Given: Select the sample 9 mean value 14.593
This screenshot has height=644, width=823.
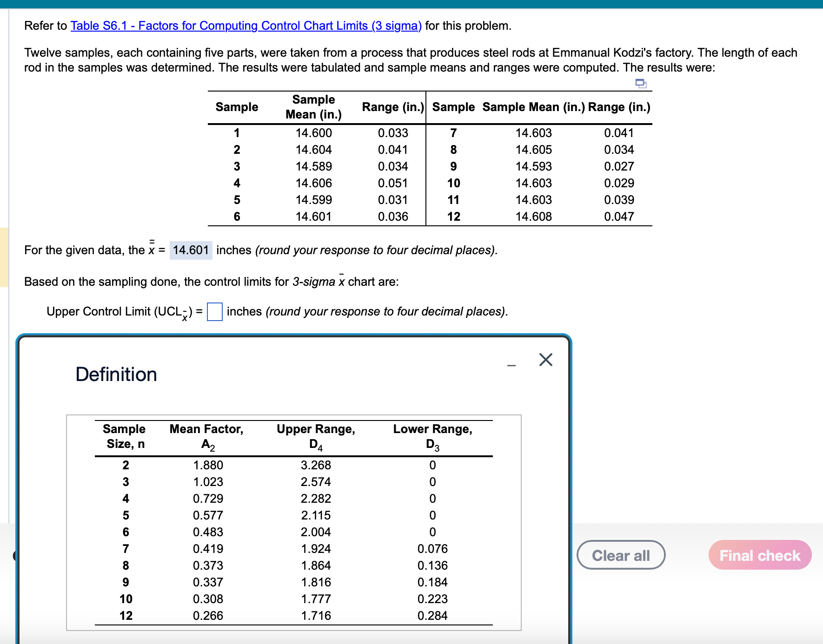Looking at the screenshot, I should click(534, 166).
